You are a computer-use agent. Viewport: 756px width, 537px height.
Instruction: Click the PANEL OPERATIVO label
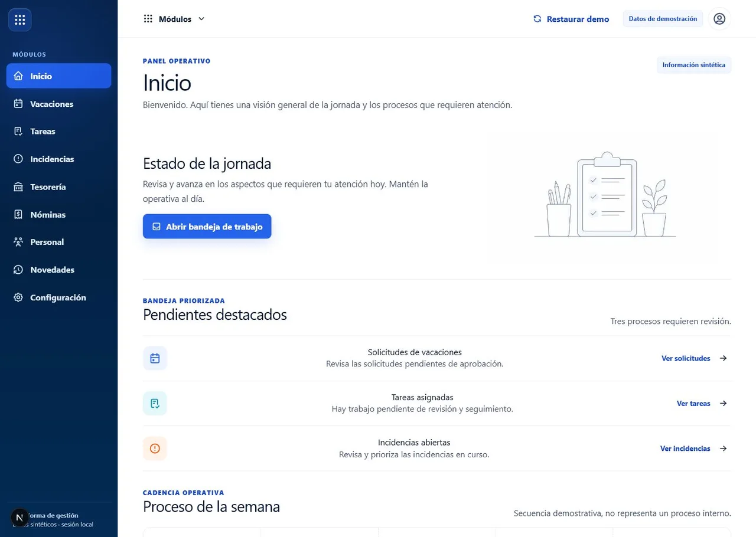tap(177, 61)
